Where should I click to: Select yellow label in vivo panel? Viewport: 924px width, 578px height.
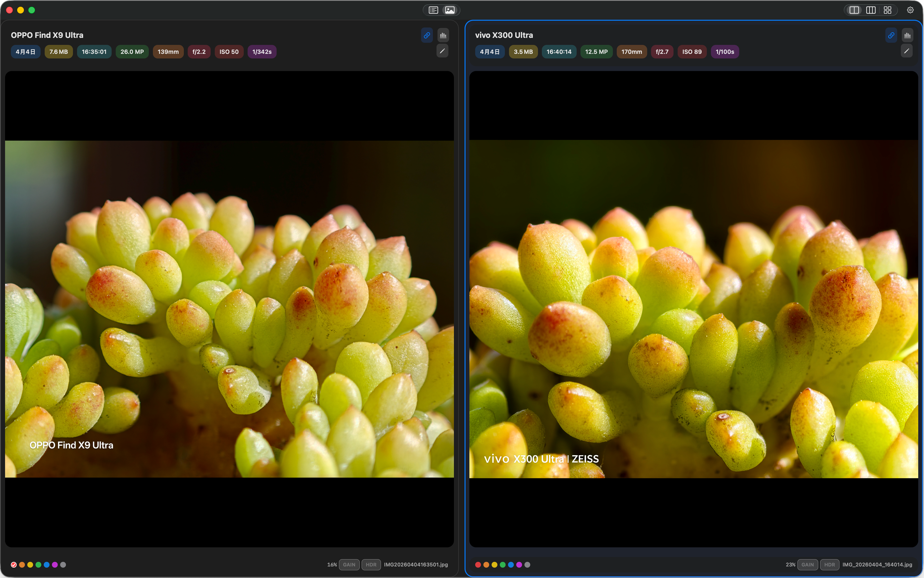point(494,565)
